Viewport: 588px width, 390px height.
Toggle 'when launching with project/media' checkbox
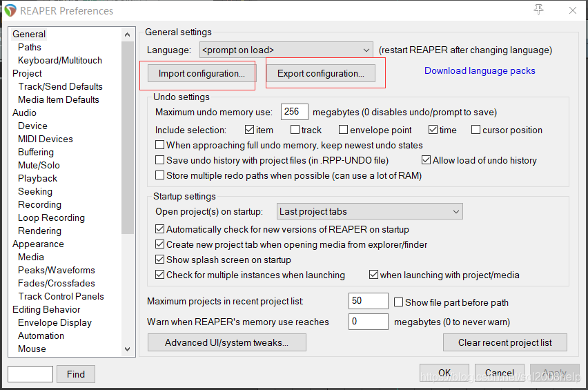click(x=373, y=275)
